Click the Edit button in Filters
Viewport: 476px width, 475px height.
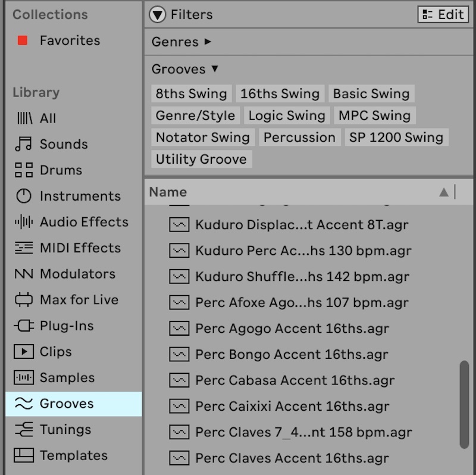442,15
